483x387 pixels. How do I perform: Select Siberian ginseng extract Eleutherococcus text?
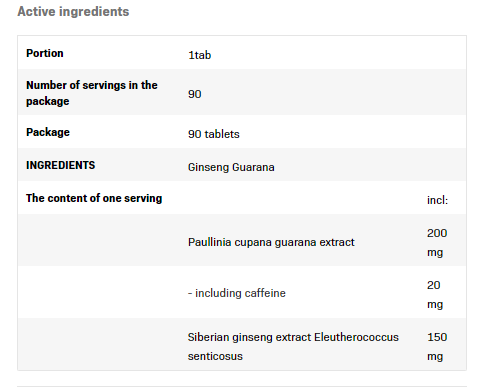pos(293,337)
